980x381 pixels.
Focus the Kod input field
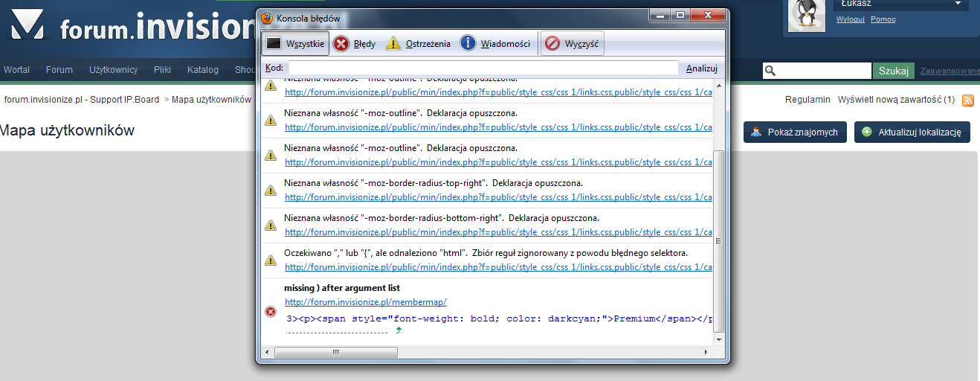(483, 68)
